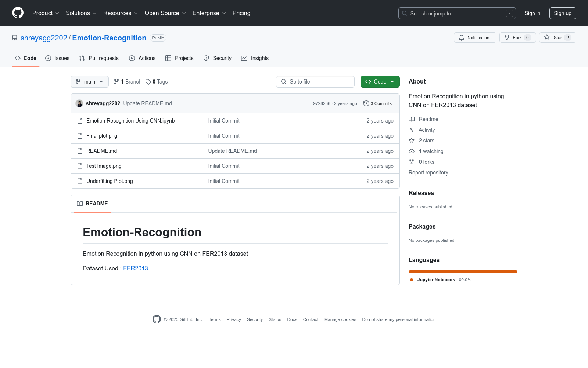Click the Fork count badge showing 0

click(527, 38)
